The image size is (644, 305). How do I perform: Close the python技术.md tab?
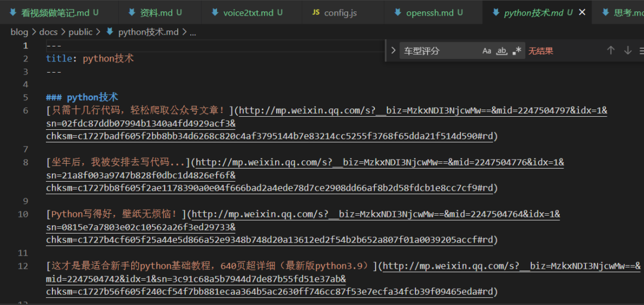[582, 13]
